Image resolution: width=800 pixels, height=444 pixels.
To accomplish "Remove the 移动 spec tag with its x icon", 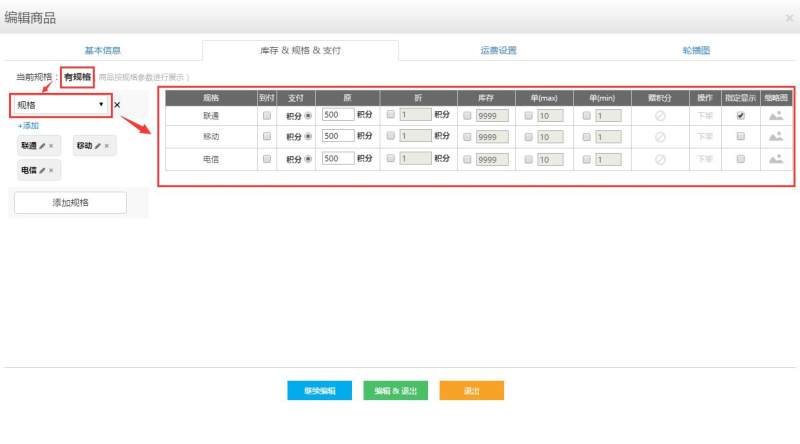I will (x=107, y=146).
